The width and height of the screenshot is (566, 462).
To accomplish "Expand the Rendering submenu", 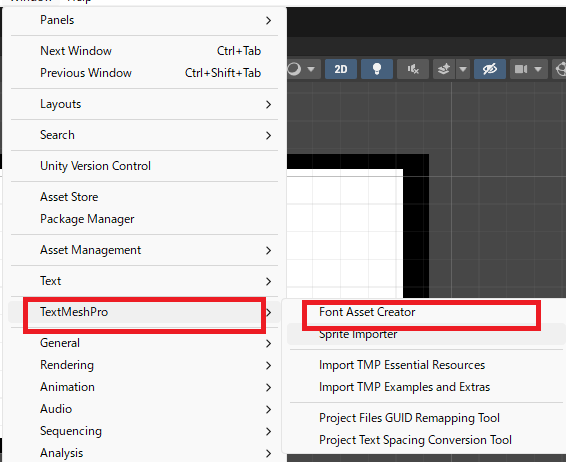I will pyautogui.click(x=144, y=365).
